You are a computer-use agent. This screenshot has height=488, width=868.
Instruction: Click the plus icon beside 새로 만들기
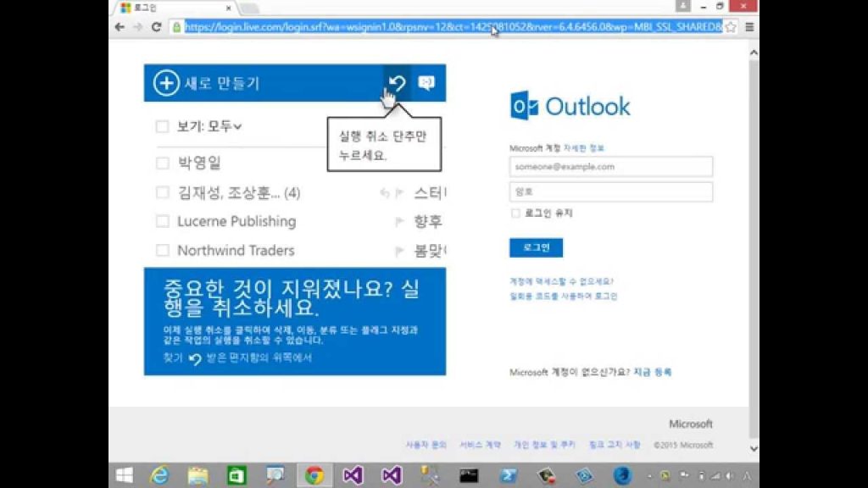click(166, 83)
